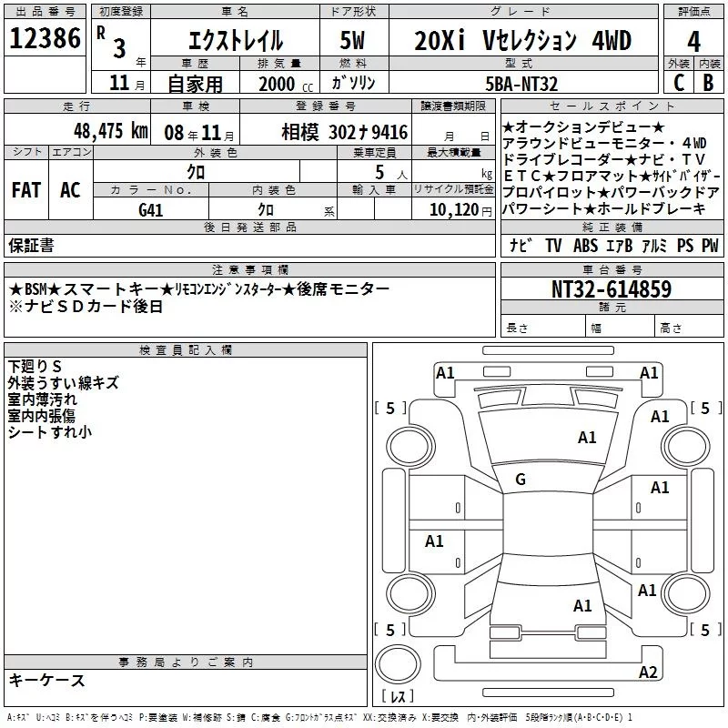The image size is (728, 728).
Task: Click the recycle deposit 10,120円
Action: point(460,210)
